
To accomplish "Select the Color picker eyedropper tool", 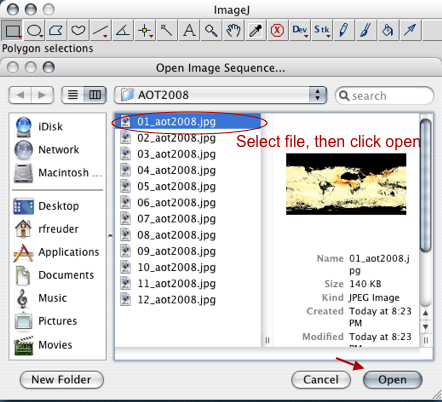I will (255, 30).
